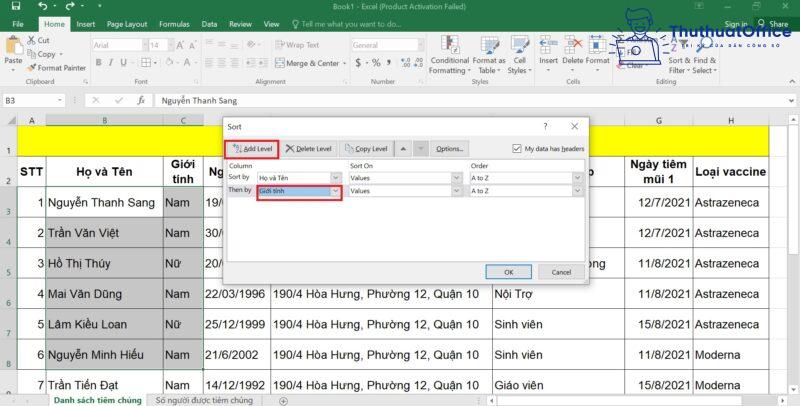Switch to the Review tab
Screen dimensions: 800x406
[240, 24]
